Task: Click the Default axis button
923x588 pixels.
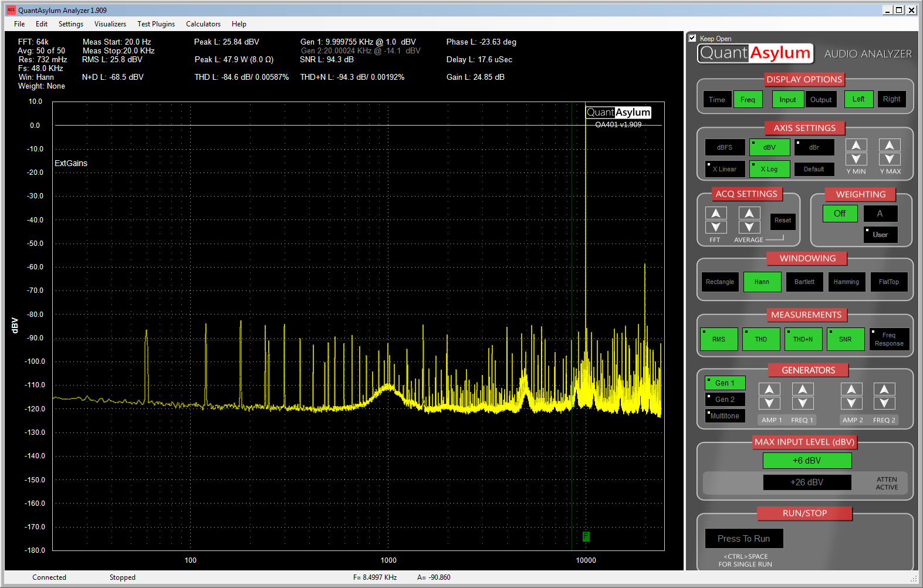Action: 814,169
